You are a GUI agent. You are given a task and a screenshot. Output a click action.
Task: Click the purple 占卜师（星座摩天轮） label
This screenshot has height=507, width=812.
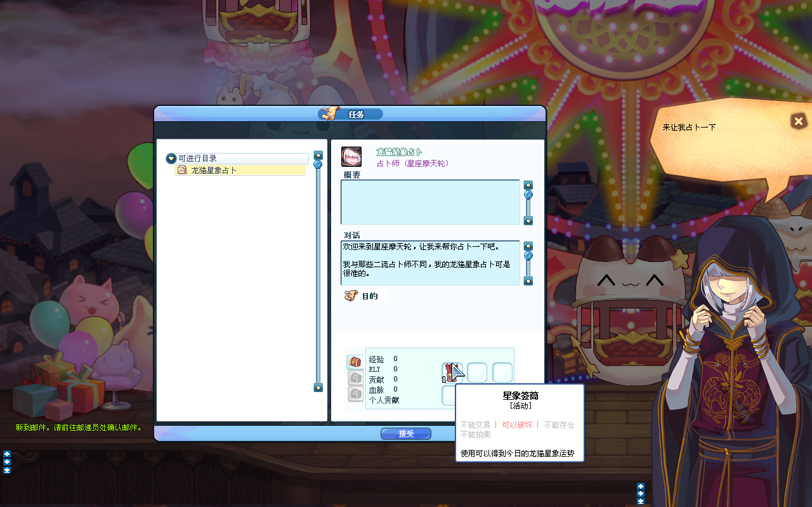point(413,163)
